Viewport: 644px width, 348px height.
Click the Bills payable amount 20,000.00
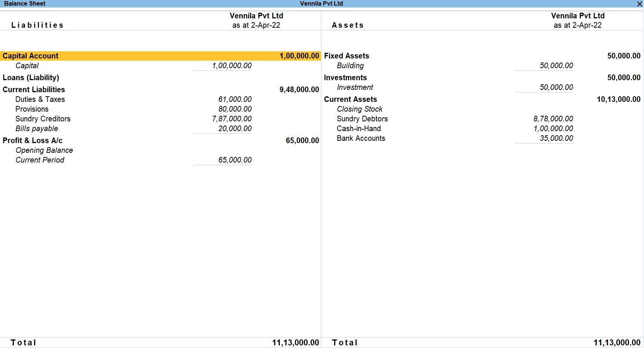coord(235,128)
